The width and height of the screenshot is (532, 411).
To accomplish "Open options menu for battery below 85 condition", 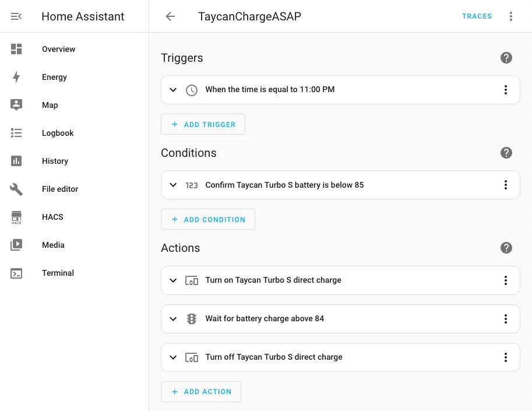I will (x=506, y=185).
